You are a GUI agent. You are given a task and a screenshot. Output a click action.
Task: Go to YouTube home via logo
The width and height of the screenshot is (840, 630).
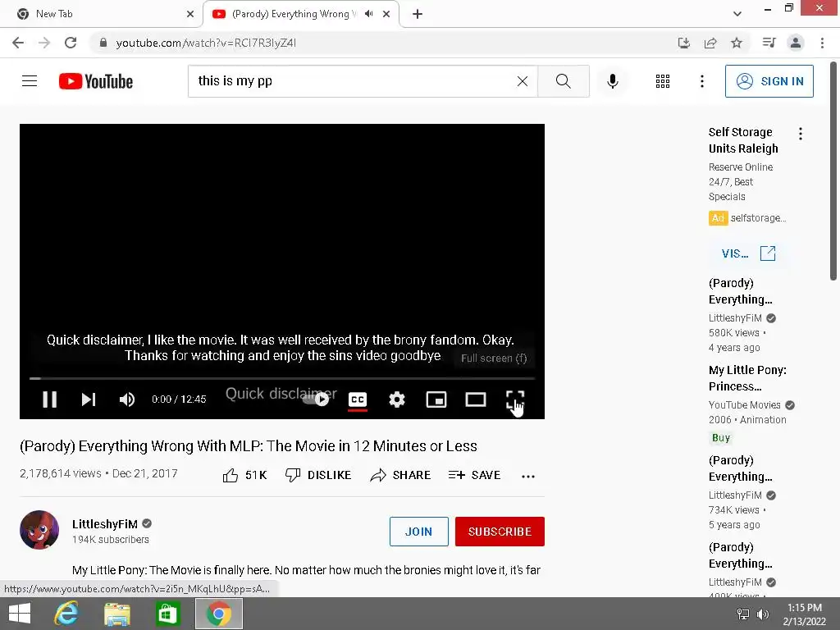(x=96, y=81)
